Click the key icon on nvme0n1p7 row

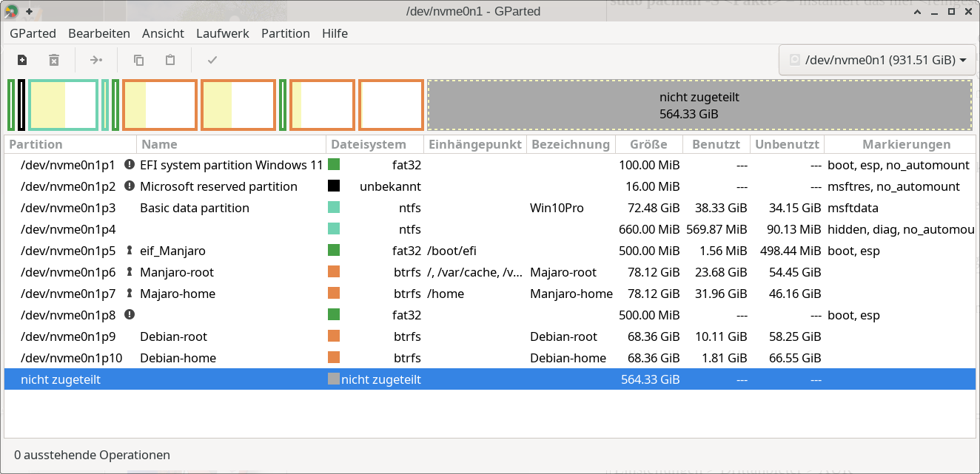coord(130,294)
